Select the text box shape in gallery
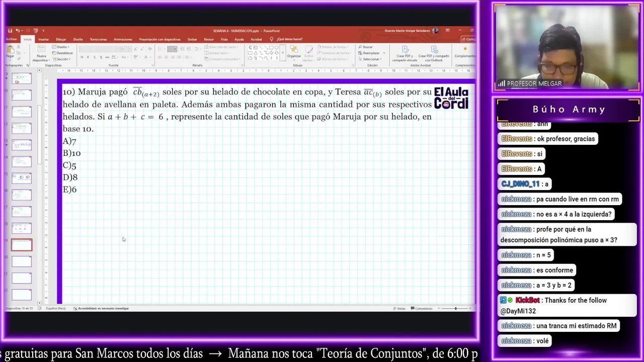Screen dimensions: 644x362 (255, 47)
